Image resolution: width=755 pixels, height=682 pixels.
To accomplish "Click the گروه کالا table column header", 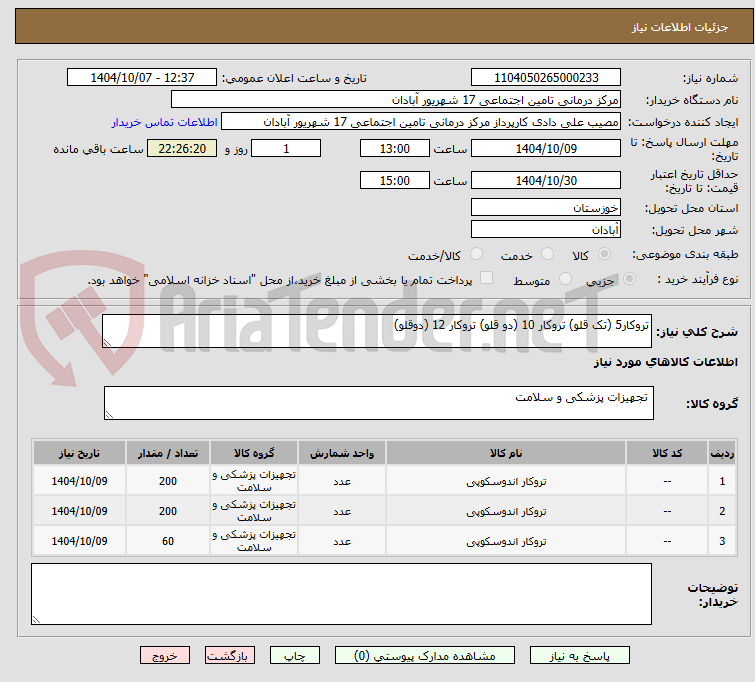I will 254,453.
